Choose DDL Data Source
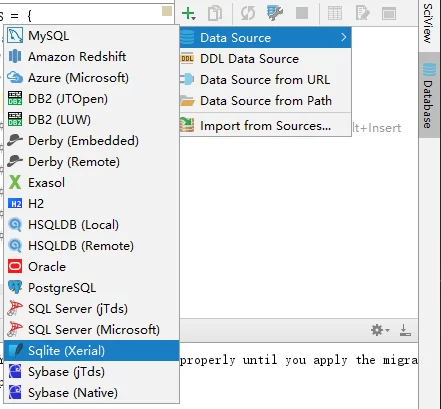The width and height of the screenshot is (441, 409). click(x=265, y=59)
